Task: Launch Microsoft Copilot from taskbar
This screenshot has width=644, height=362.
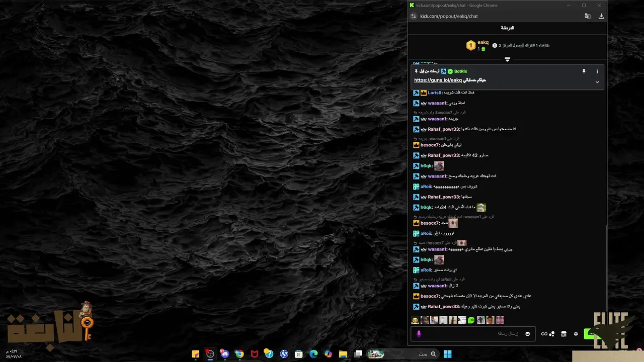Action: [329, 354]
